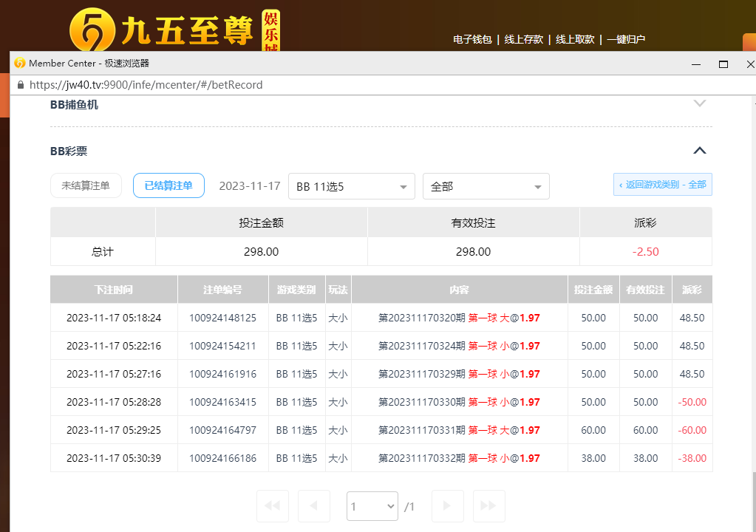Collapse the BB彩票 section
This screenshot has width=756, height=532.
700,151
